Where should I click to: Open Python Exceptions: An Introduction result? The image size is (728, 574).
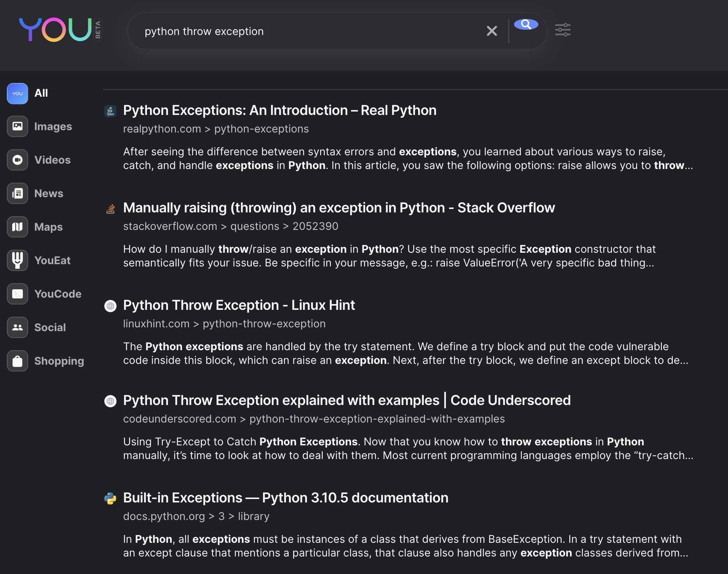pyautogui.click(x=279, y=110)
